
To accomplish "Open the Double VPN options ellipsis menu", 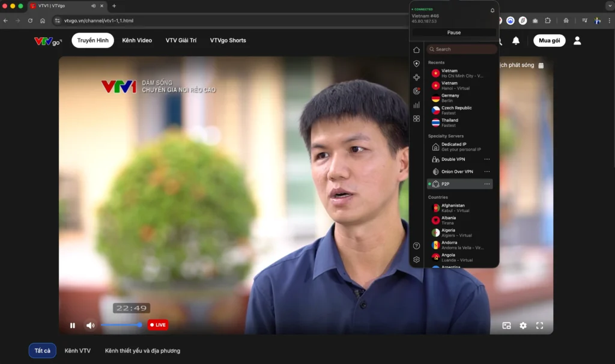I will point(487,159).
